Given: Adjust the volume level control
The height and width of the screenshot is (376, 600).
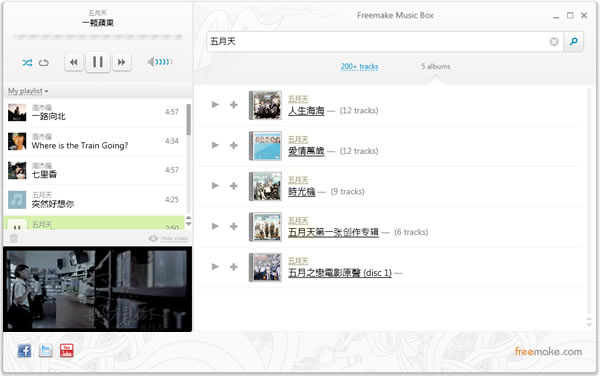Looking at the screenshot, I should (x=160, y=62).
